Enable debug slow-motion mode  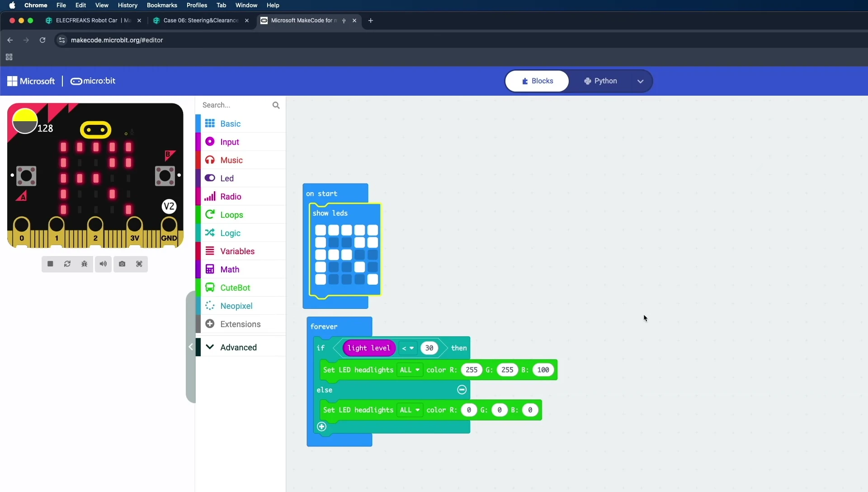click(84, 264)
